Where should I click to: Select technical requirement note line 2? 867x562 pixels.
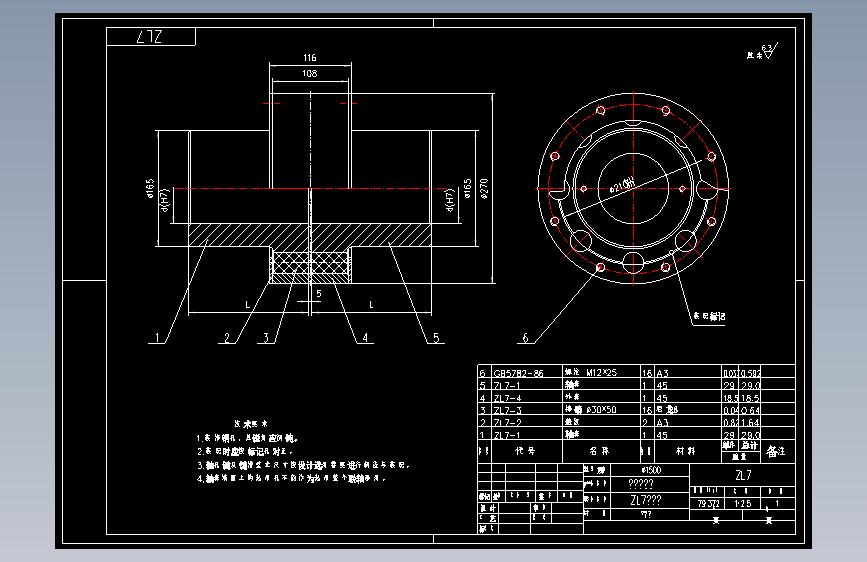[x=245, y=451]
